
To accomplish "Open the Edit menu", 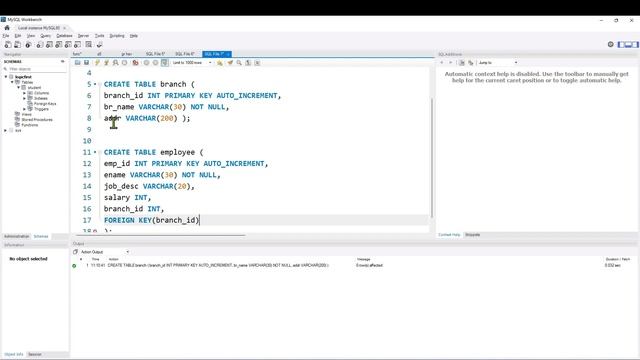I will (x=18, y=36).
